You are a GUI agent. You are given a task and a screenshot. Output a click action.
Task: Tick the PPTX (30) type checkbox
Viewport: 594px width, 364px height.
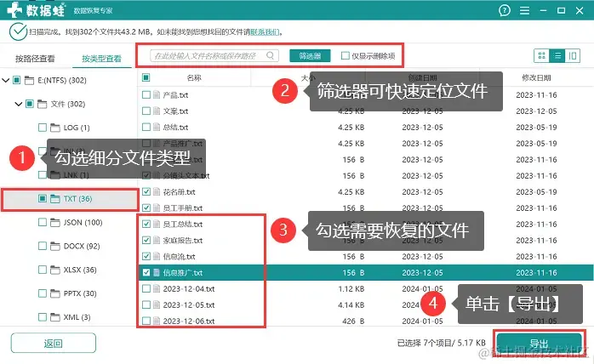point(43,293)
